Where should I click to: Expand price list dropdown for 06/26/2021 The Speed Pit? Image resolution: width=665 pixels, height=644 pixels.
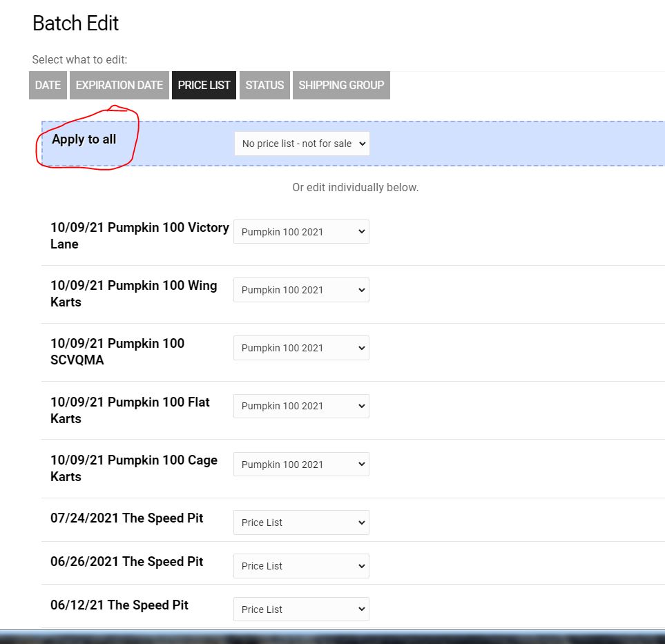coord(302,566)
